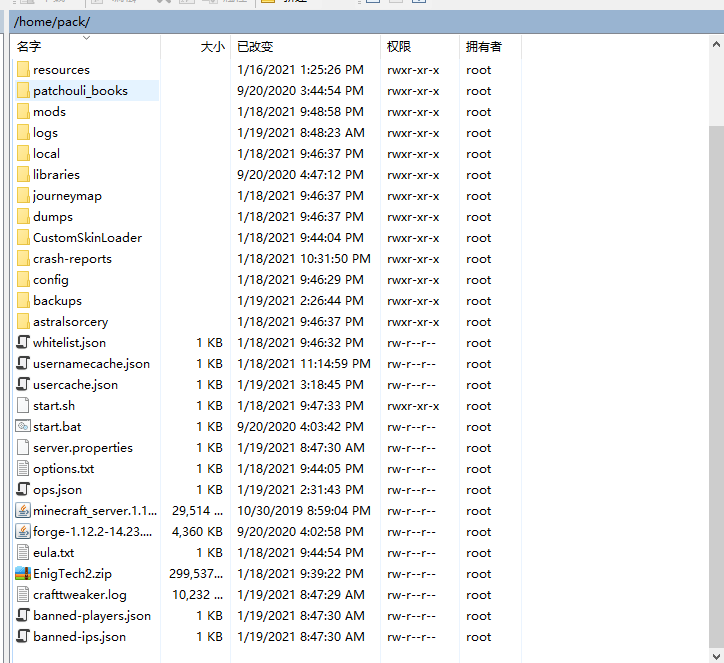This screenshot has height=663, width=724.
Task: Click the 4,360 KB size cell
Action: (x=197, y=532)
